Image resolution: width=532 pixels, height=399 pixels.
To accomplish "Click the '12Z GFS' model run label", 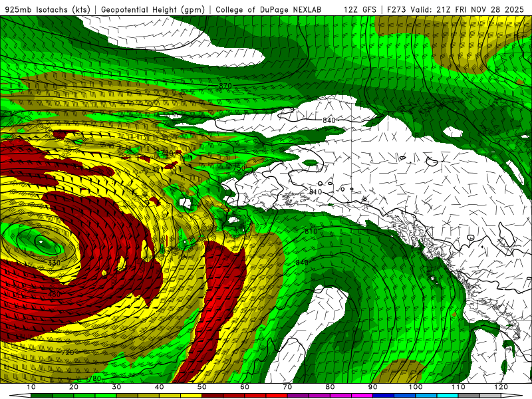I will 360,9.
